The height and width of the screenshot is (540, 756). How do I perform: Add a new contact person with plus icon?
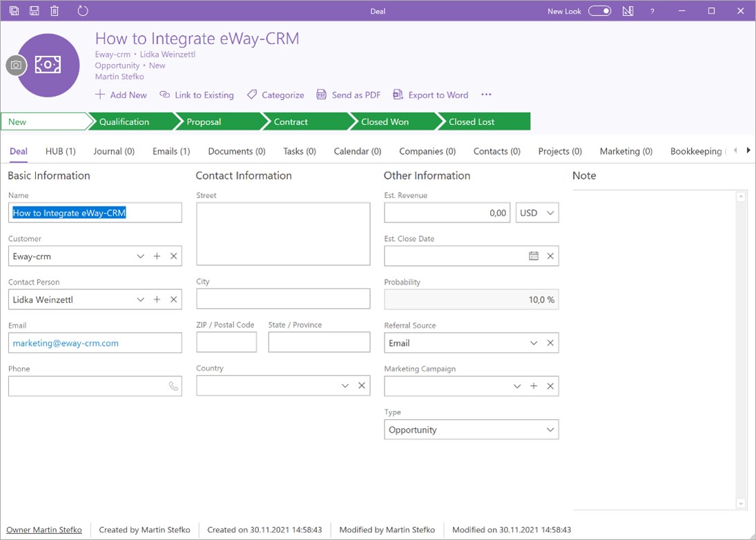(157, 300)
